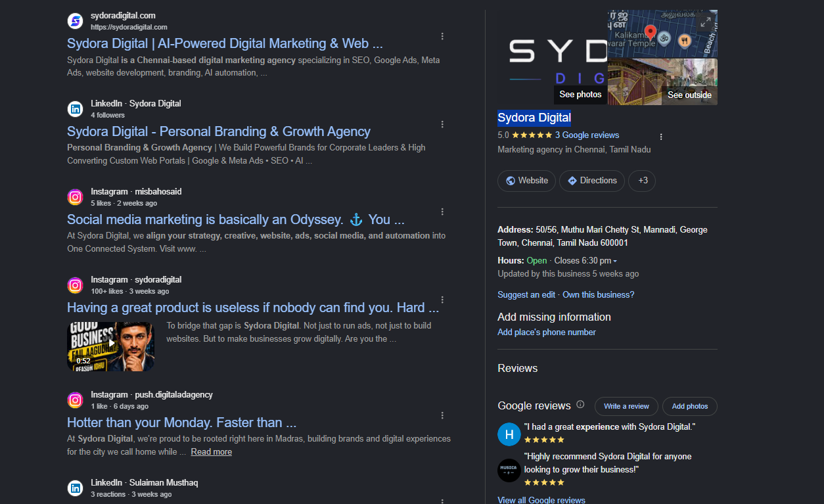Click Instagram favicon beside sydoradigital result
824x504 pixels.
76,285
